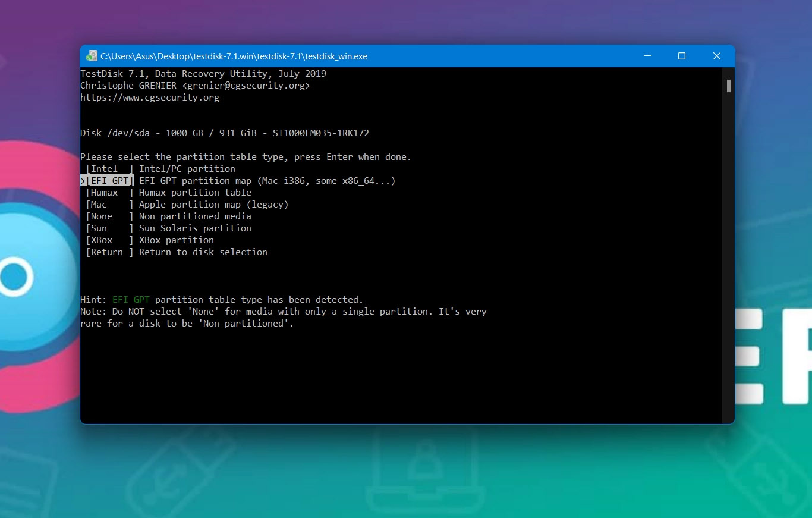
Task: Minimize the TestDisk console window
Action: (647, 56)
